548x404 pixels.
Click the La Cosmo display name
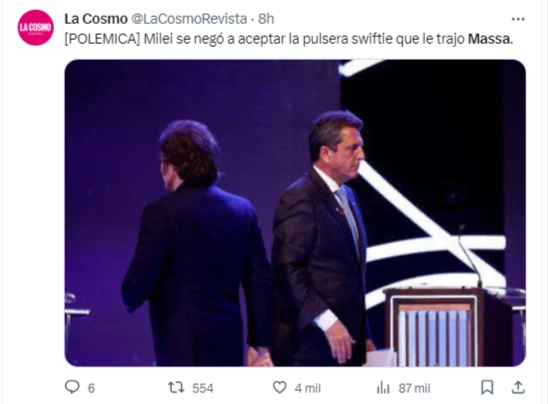(x=96, y=19)
